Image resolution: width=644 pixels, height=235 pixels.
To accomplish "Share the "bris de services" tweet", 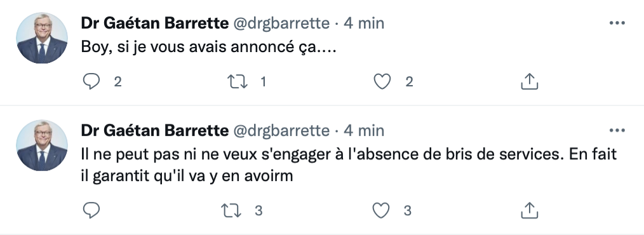I will pos(530,210).
